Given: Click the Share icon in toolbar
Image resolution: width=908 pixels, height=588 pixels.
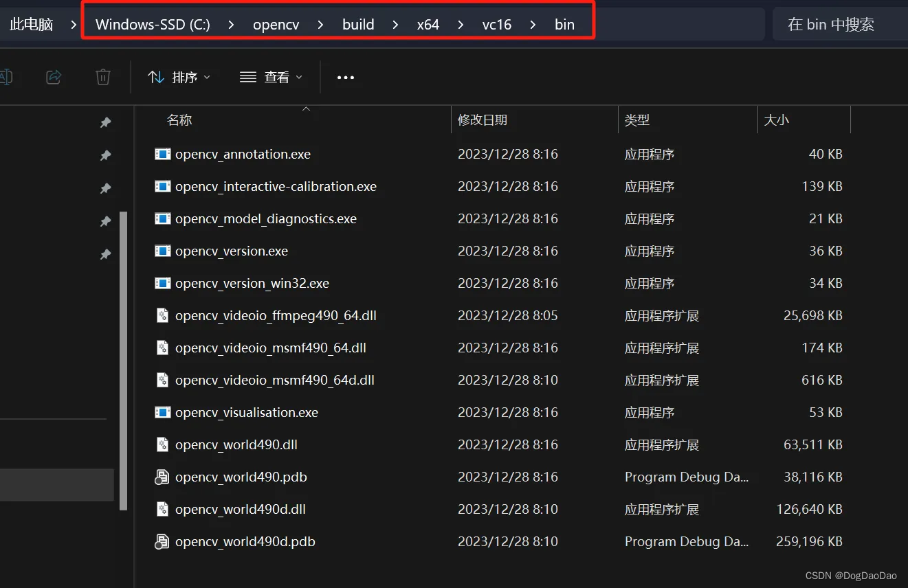Looking at the screenshot, I should tap(54, 77).
